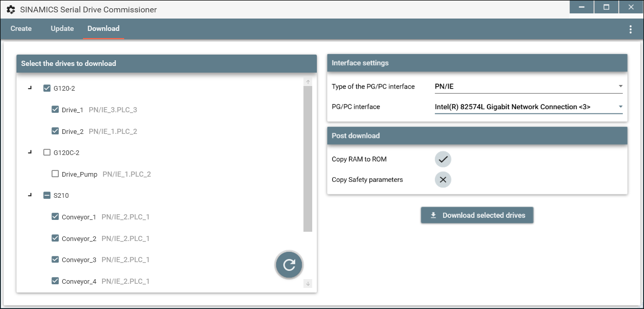The width and height of the screenshot is (644, 309).
Task: Collapse the S210 tree node
Action: click(x=30, y=195)
